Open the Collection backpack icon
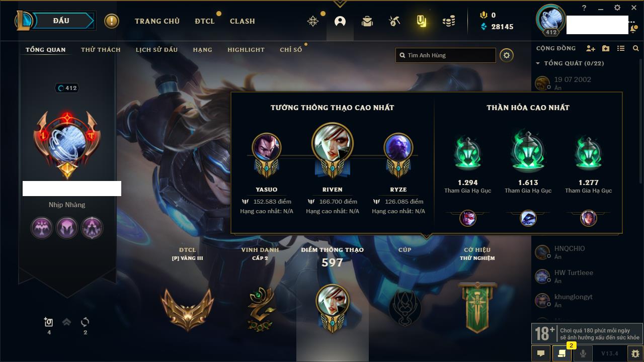The height and width of the screenshot is (362, 644). (x=367, y=21)
